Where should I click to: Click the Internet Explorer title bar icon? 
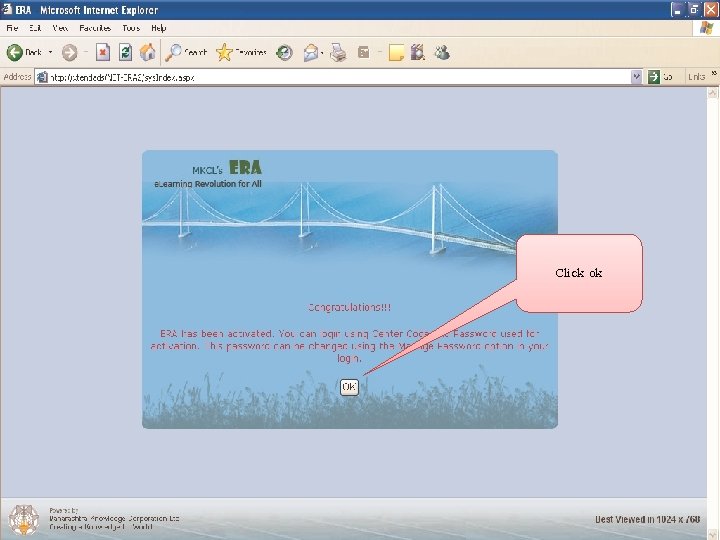pos(7,9)
